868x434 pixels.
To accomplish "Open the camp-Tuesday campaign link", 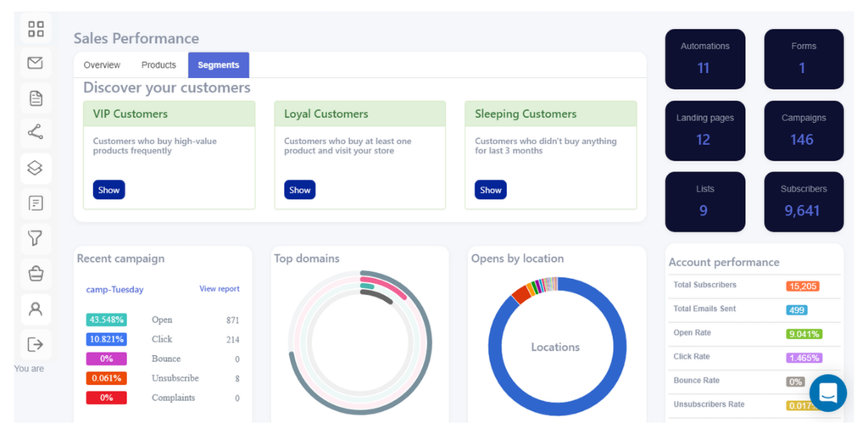I will click(x=114, y=290).
